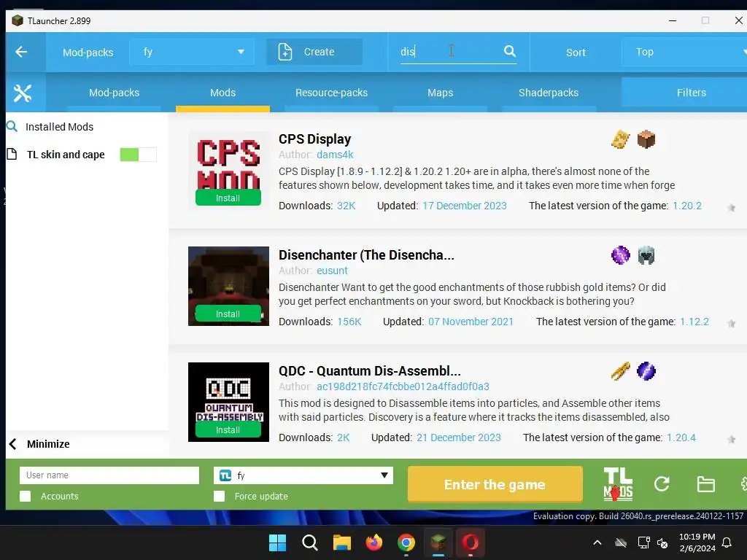Click the 17 December 2023 updated date
This screenshot has height=560, width=747.
coord(465,206)
